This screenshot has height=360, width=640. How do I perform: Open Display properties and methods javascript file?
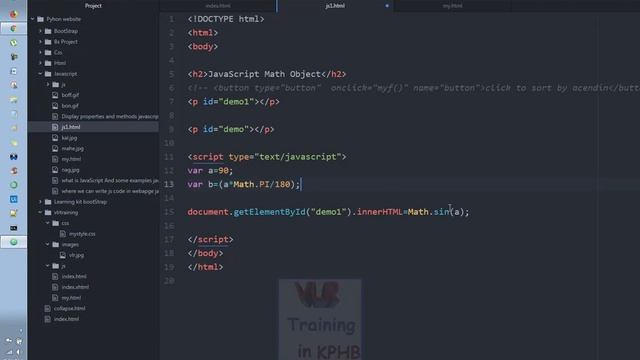tap(110, 116)
